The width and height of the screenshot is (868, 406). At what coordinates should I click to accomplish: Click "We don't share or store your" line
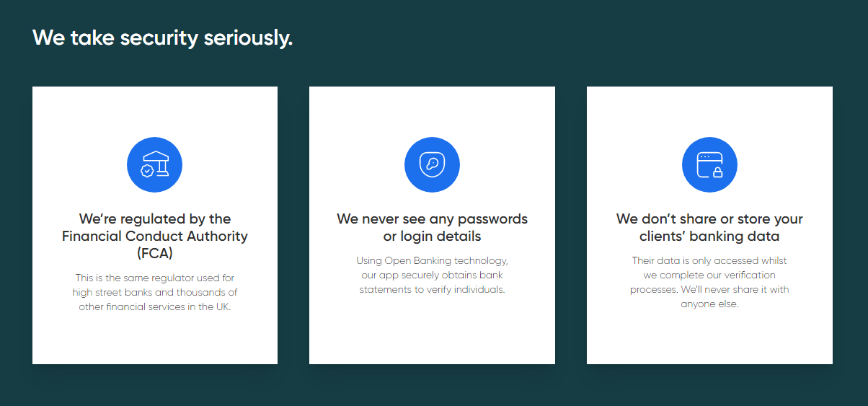pyautogui.click(x=709, y=219)
